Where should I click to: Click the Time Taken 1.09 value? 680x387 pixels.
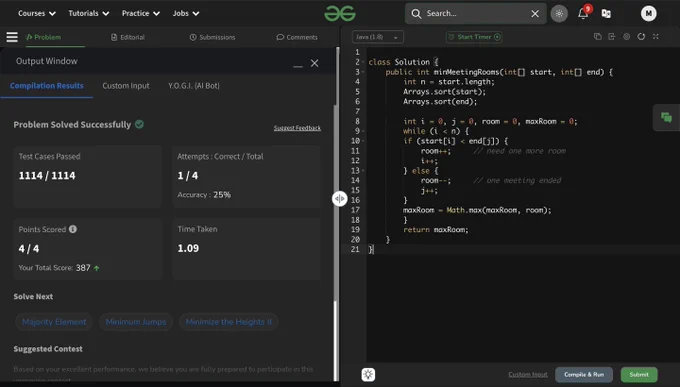(x=188, y=248)
